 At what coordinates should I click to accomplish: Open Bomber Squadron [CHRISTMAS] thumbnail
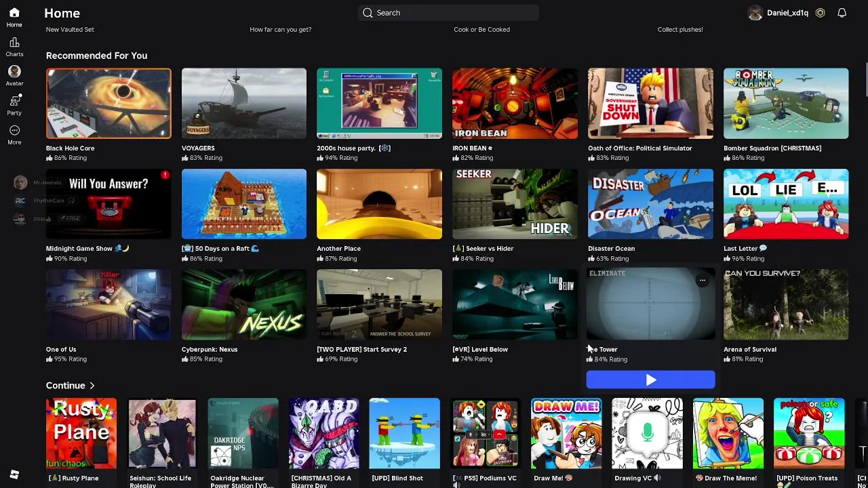786,103
